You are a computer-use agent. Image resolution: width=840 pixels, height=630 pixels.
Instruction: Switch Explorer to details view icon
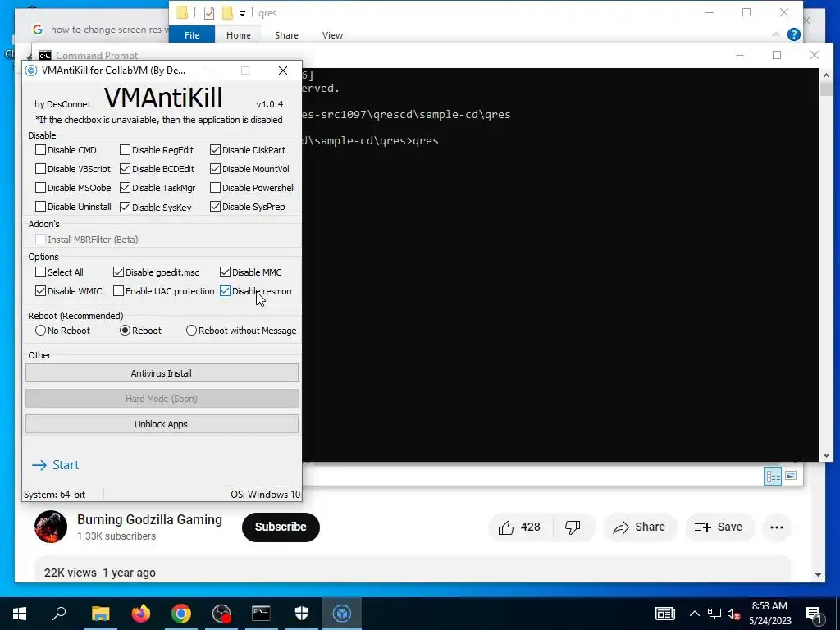click(x=773, y=476)
